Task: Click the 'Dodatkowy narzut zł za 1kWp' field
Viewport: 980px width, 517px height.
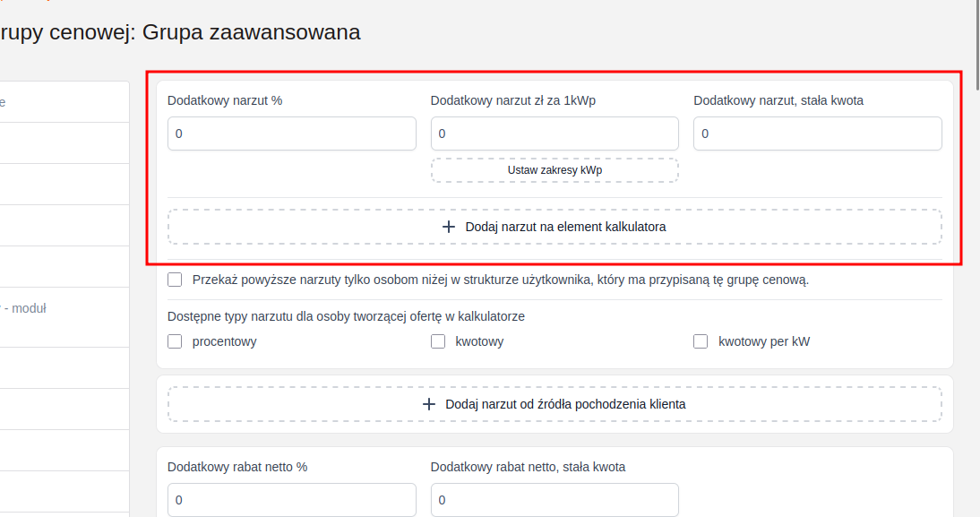Action: (554, 134)
